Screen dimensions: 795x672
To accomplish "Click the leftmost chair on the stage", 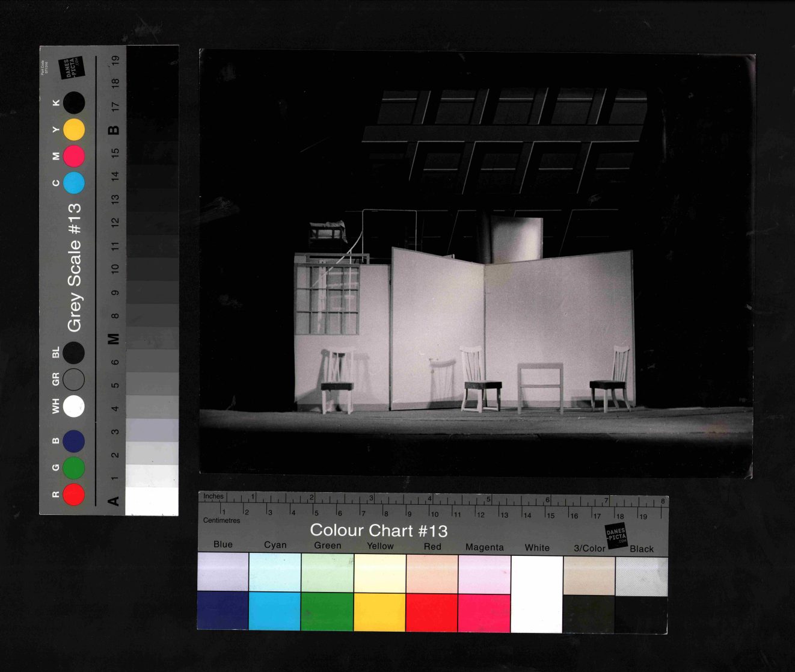I will click(337, 381).
